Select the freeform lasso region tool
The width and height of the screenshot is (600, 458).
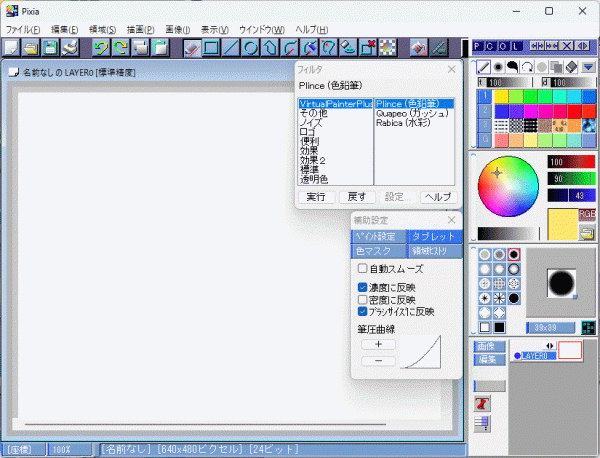329,48
